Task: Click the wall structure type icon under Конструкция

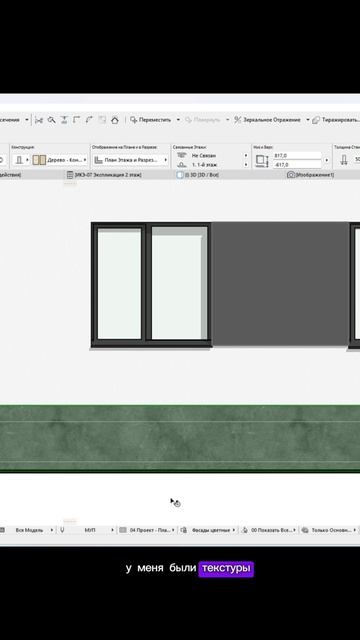Action: tap(19, 160)
